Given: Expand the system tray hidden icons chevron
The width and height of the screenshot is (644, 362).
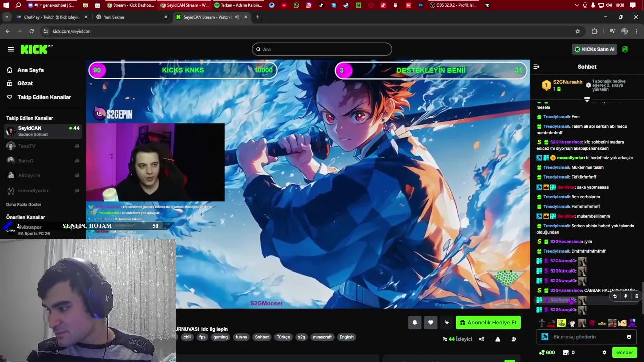Looking at the screenshot, I should click(577, 5).
